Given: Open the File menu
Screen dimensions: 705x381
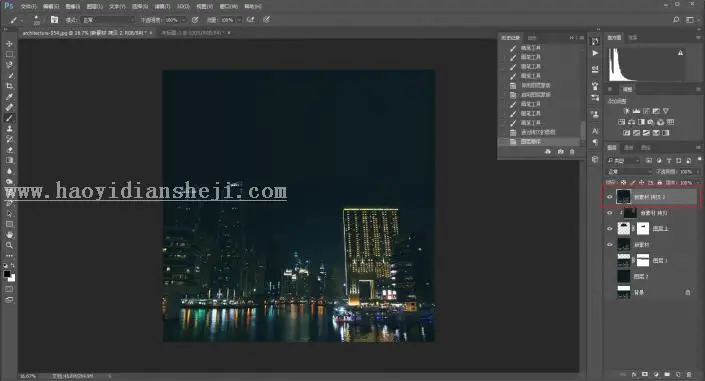Looking at the screenshot, I should tap(28, 6).
